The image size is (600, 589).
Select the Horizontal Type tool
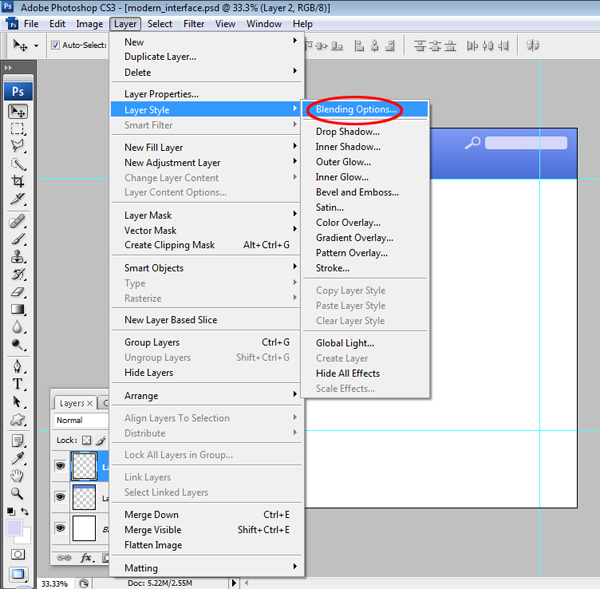(x=18, y=384)
